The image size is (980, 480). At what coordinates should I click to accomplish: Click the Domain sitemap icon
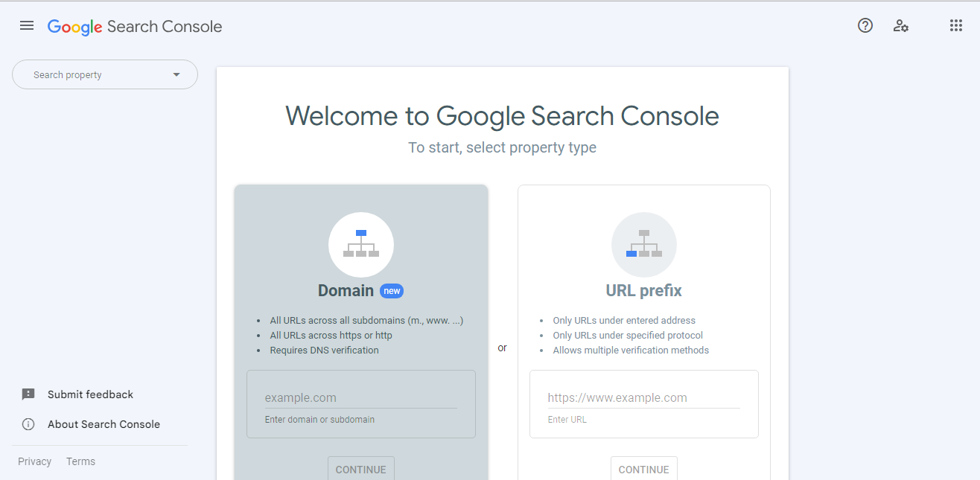361,245
